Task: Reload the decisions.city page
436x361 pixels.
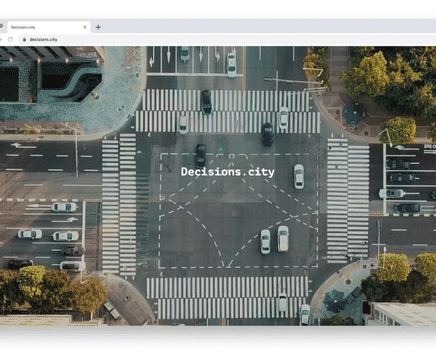Action: (x=10, y=39)
